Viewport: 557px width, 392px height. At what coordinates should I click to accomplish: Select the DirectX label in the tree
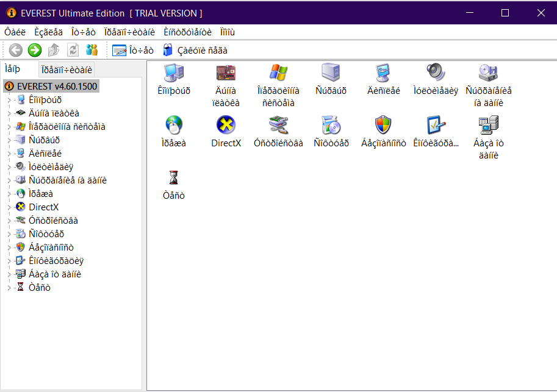pyautogui.click(x=43, y=207)
